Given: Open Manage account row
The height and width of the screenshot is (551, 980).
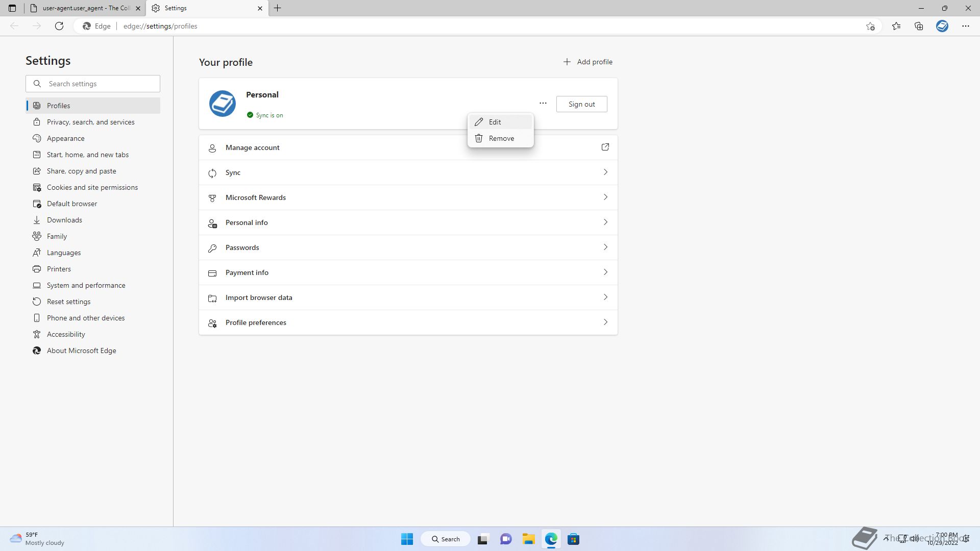Looking at the screenshot, I should (408, 147).
